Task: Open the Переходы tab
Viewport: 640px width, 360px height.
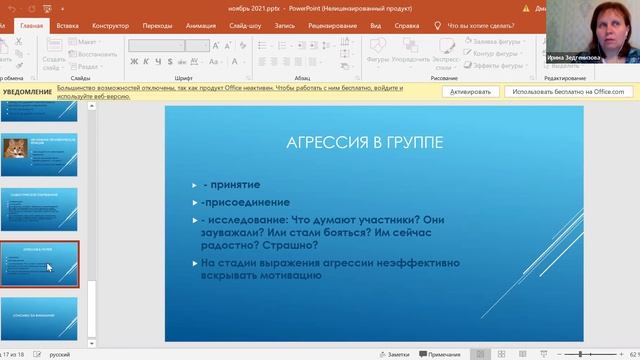Action: [157, 26]
